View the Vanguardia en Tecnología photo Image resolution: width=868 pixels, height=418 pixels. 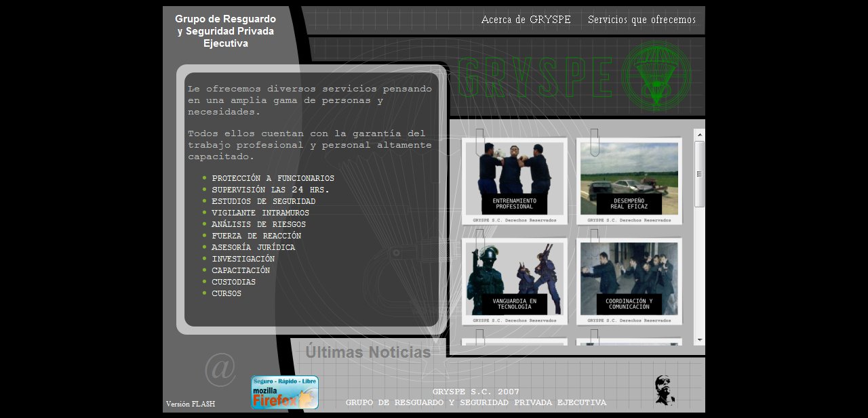pos(514,278)
